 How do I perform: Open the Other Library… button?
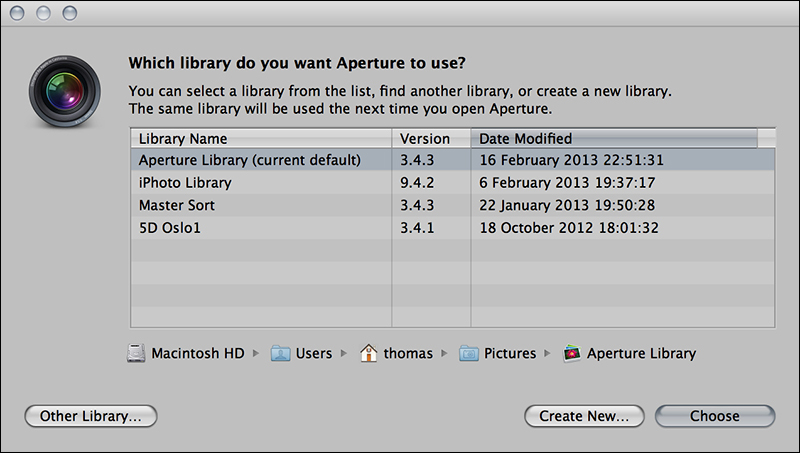pyautogui.click(x=91, y=416)
